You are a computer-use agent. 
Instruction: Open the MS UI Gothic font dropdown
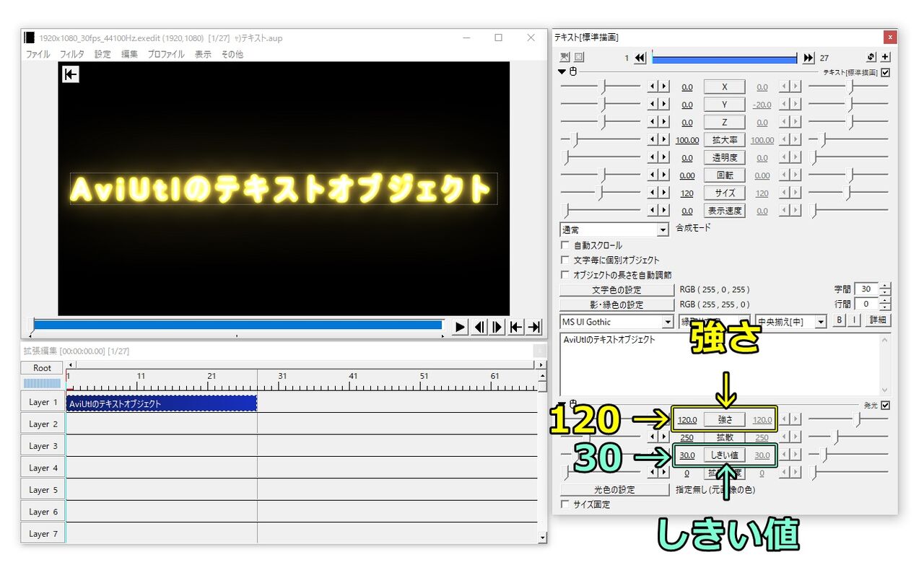tap(667, 321)
